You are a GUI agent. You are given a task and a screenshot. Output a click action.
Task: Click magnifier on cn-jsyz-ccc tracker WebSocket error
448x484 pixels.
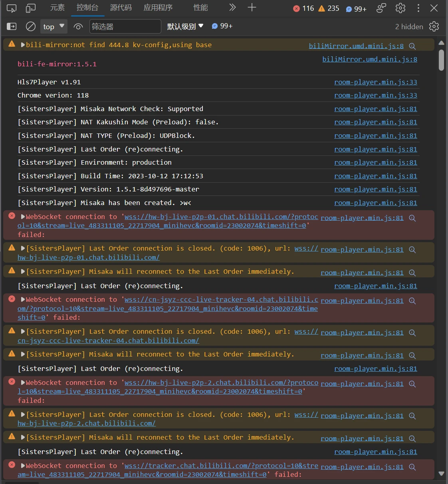pos(412,301)
